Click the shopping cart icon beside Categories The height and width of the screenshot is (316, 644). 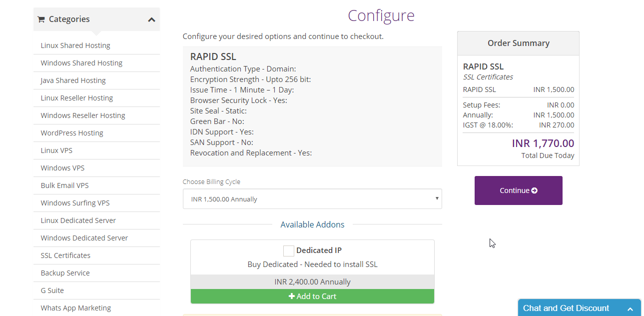41,19
